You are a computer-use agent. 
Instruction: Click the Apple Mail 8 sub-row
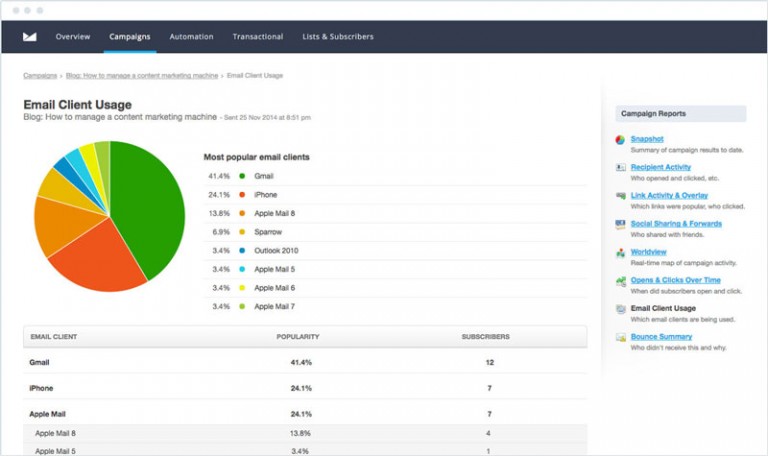coord(305,433)
